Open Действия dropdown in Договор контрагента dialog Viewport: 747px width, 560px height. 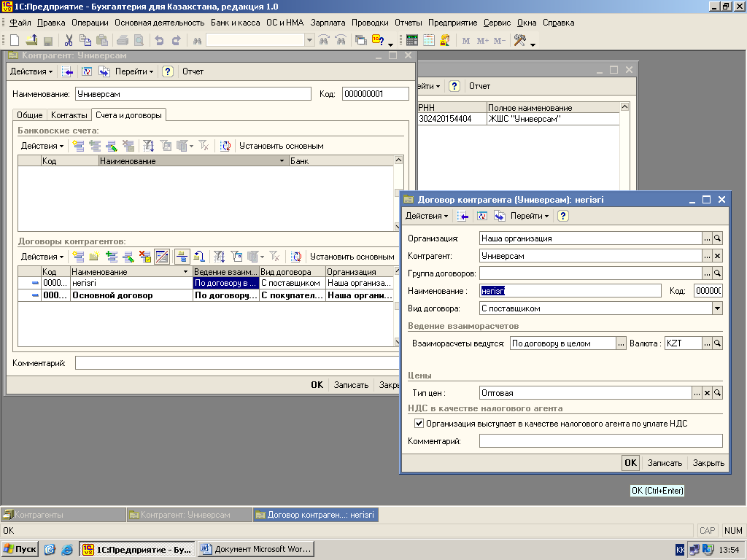coord(426,216)
